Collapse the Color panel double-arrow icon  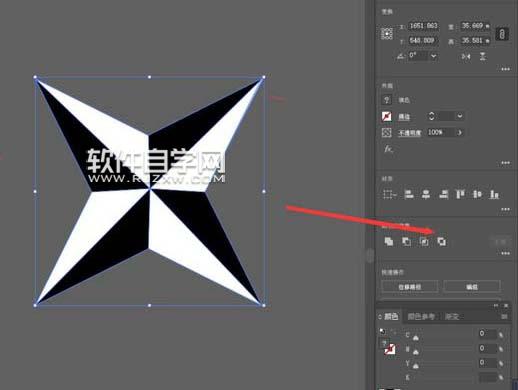point(496,305)
